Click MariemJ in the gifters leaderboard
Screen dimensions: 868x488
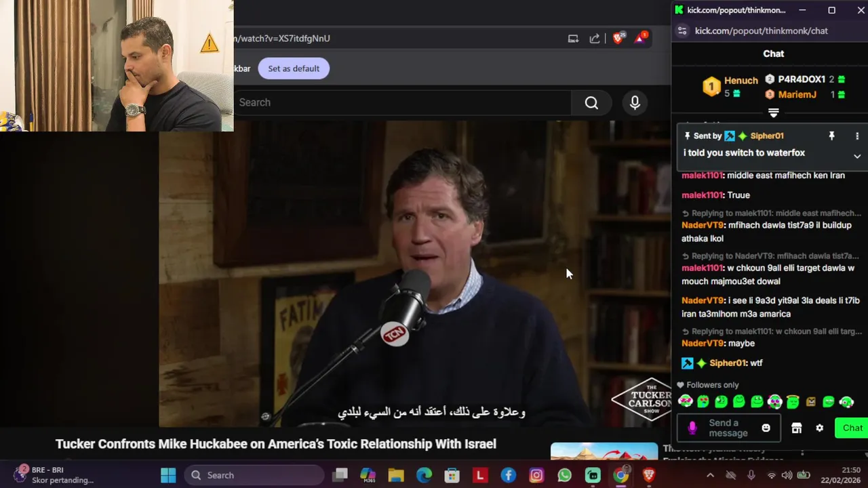797,95
